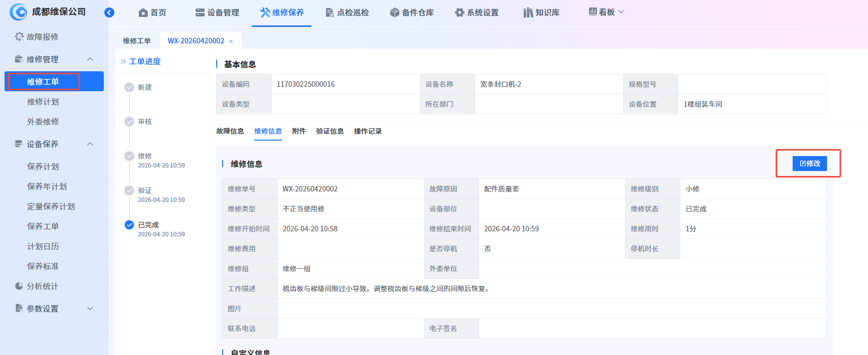Click the repair group value 维修一组
Screen dimensions: 868x355
pos(296,269)
